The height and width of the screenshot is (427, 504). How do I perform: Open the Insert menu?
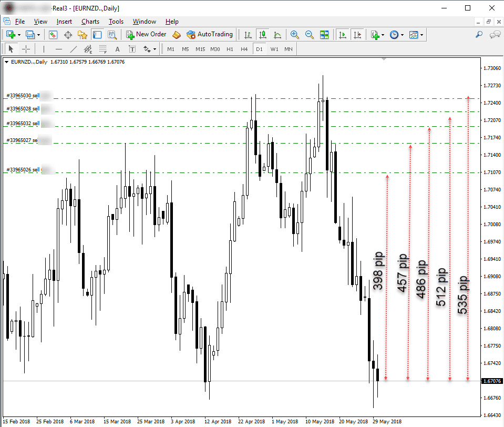point(64,22)
